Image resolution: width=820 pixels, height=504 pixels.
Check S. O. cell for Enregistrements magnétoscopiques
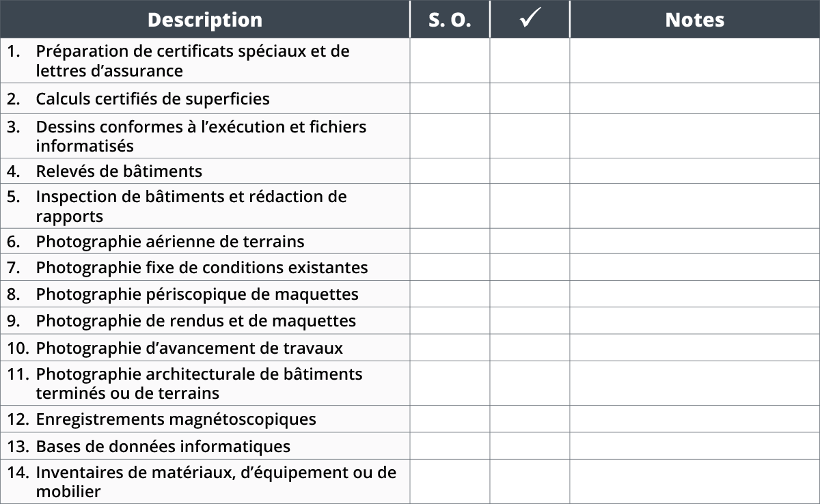click(450, 419)
